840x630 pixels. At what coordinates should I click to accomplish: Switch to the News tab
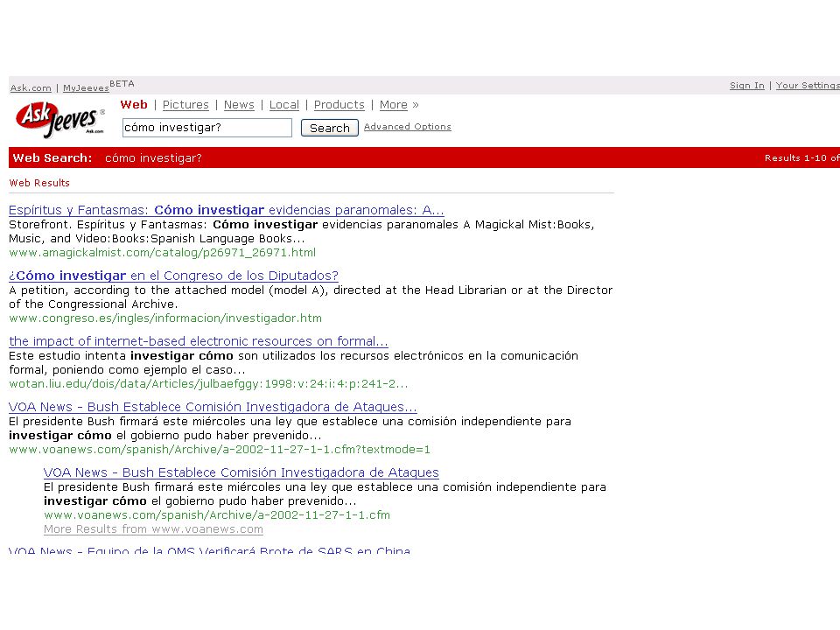point(239,104)
